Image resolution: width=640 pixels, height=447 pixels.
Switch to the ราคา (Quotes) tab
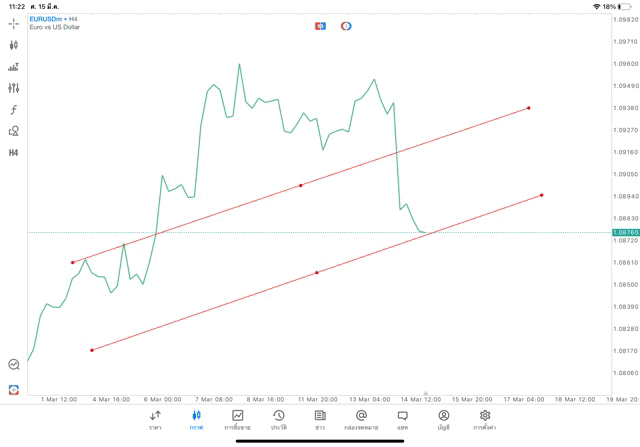click(155, 420)
